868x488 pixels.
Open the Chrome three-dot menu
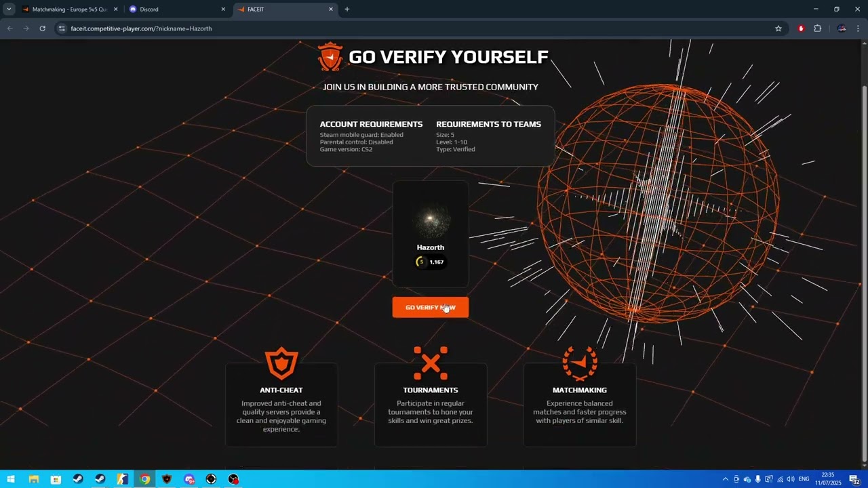(858, 28)
